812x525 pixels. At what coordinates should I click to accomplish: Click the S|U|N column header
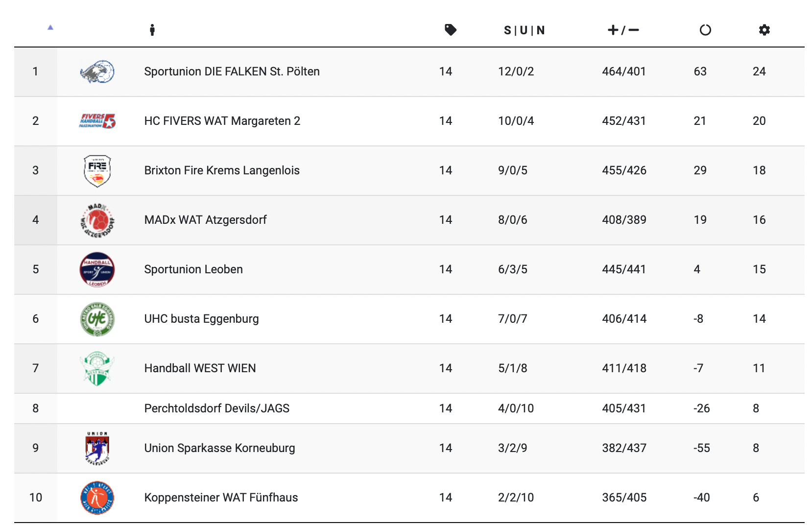524,30
